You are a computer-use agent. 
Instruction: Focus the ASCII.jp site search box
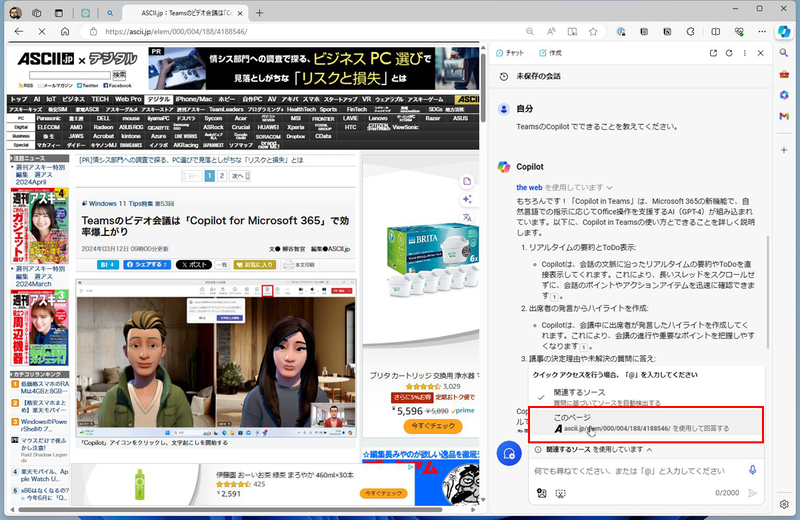(70, 76)
